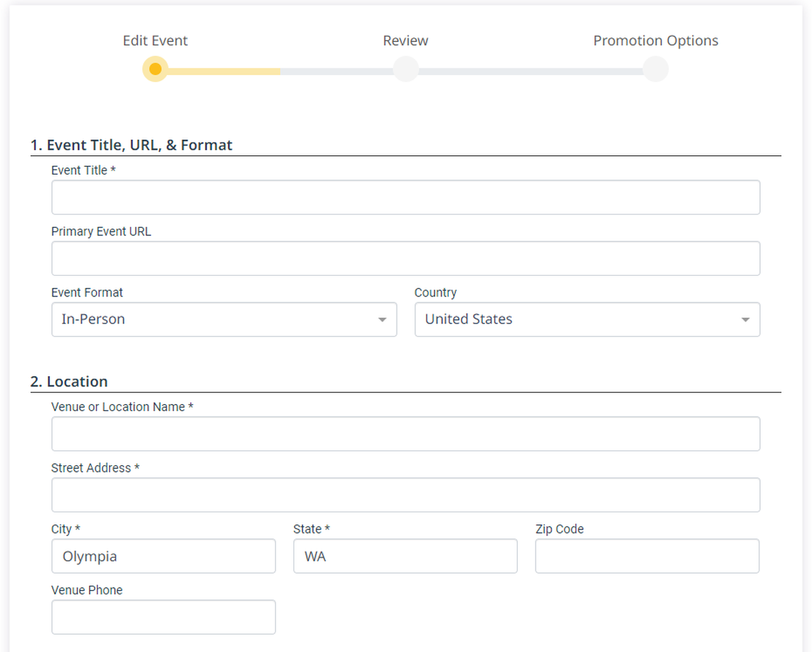Click the progress bar between Edit Event and Review
Screen dimensions: 812x652
pyautogui.click(x=280, y=71)
